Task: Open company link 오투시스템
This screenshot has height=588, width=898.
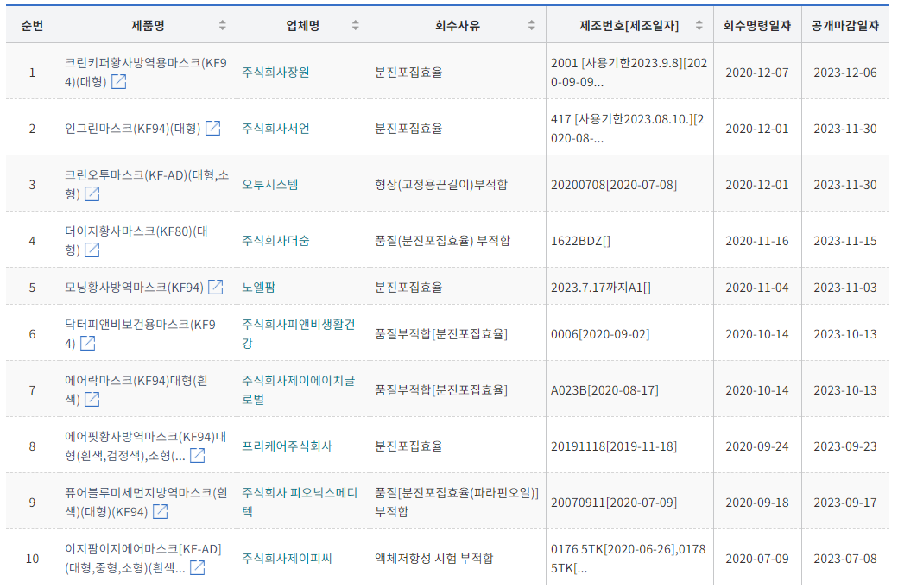Action: (269, 185)
